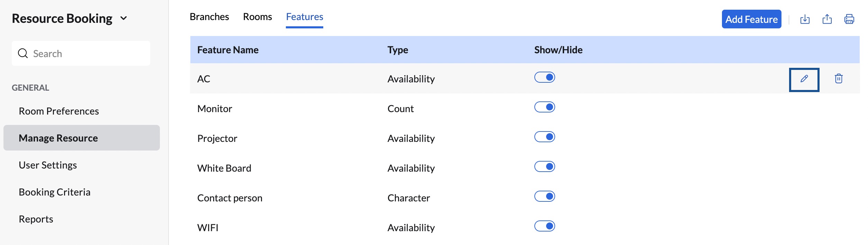Click the Add Feature button
The image size is (868, 245).
[751, 19]
